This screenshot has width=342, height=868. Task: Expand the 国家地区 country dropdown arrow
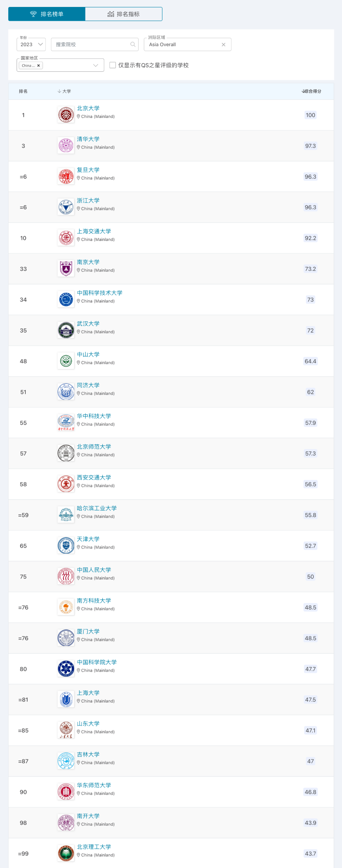click(95, 65)
